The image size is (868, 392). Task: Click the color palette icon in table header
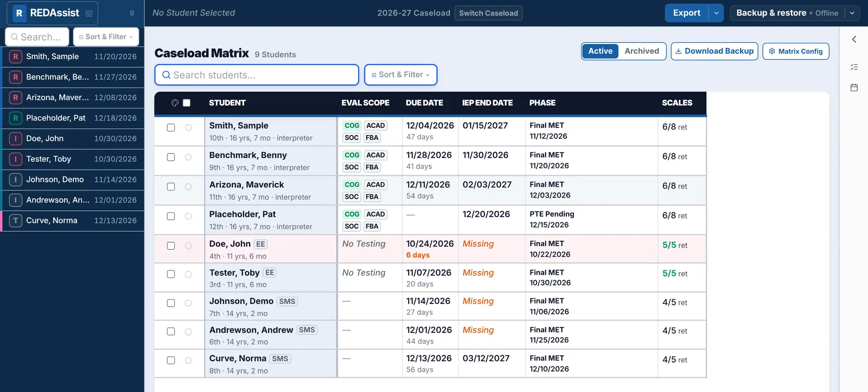tap(175, 103)
